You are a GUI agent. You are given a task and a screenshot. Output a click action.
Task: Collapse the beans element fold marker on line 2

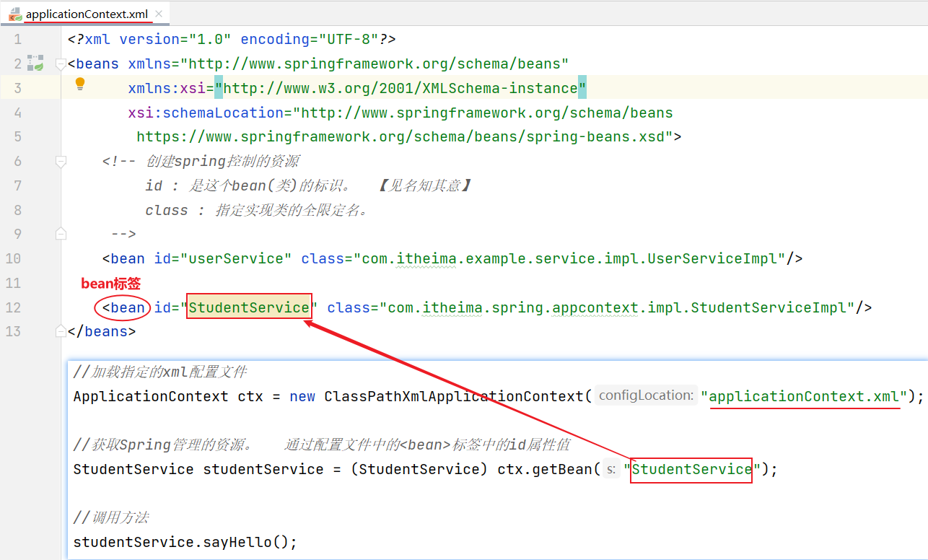[x=61, y=64]
